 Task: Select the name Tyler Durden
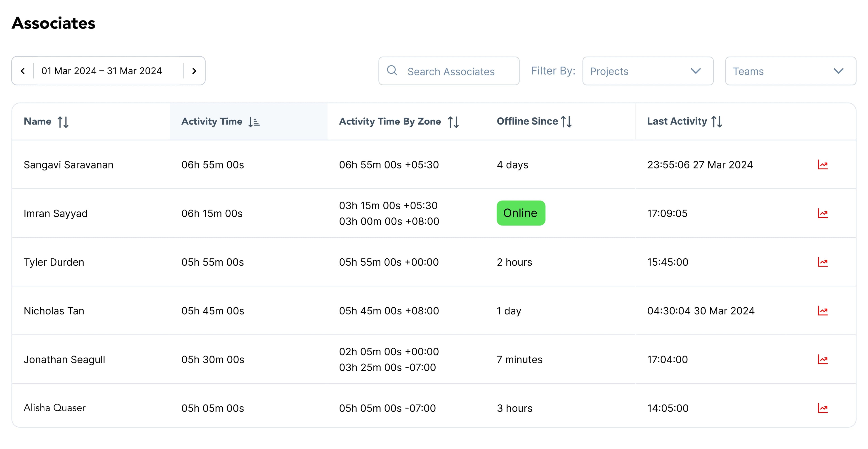click(54, 262)
